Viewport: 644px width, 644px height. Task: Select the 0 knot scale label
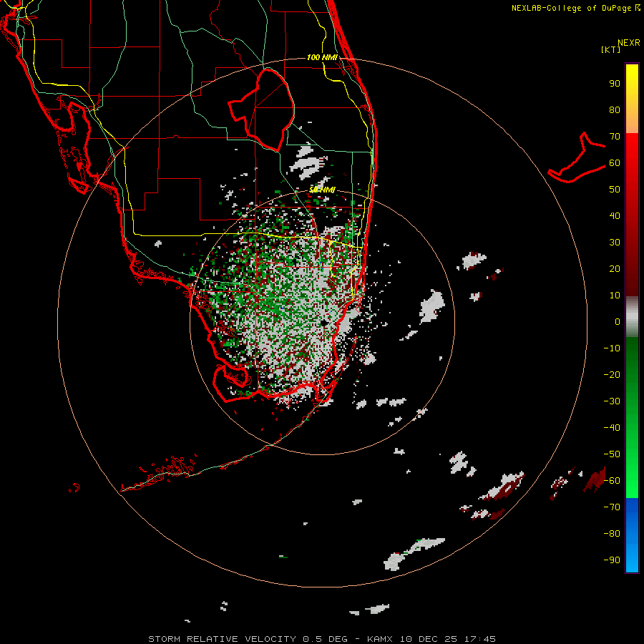click(618, 321)
